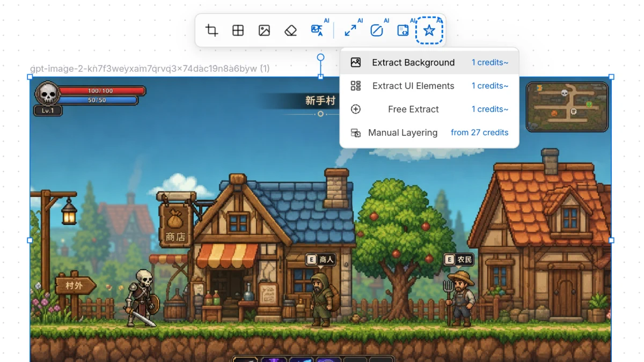The height and width of the screenshot is (362, 644).
Task: Click the Extract Background picture icon
Action: pyautogui.click(x=356, y=62)
